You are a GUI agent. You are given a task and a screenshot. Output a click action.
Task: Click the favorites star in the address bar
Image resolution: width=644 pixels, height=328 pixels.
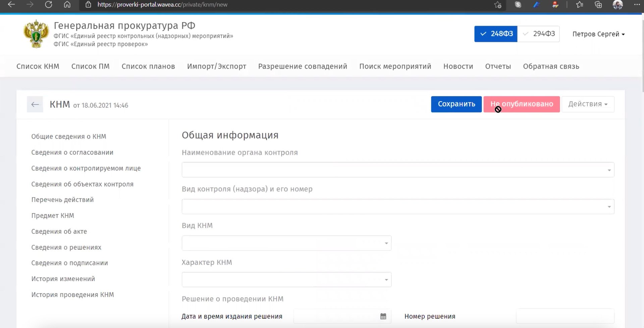(498, 5)
